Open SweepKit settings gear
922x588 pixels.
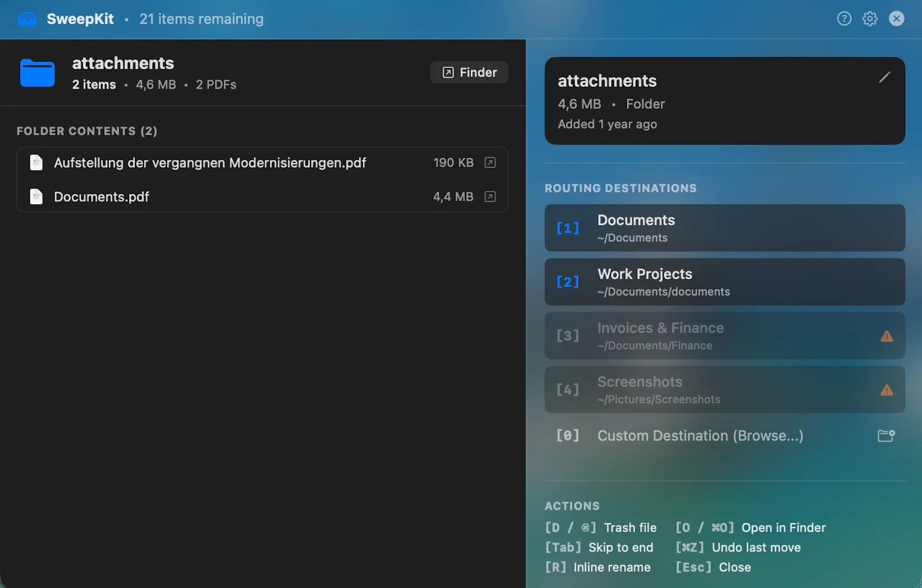[x=870, y=18]
